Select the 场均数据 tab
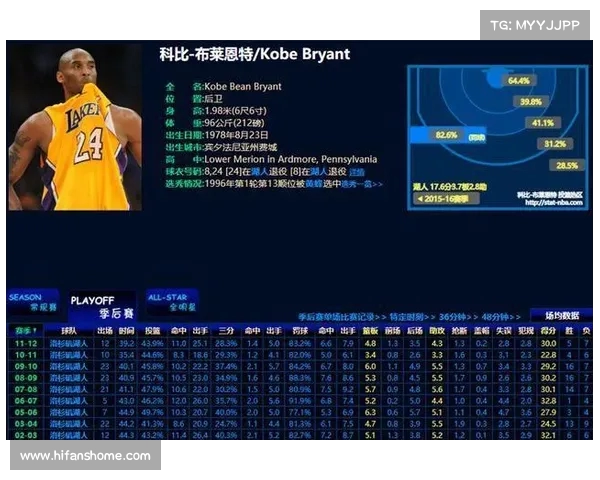This screenshot has height=480, width=600. tap(561, 316)
